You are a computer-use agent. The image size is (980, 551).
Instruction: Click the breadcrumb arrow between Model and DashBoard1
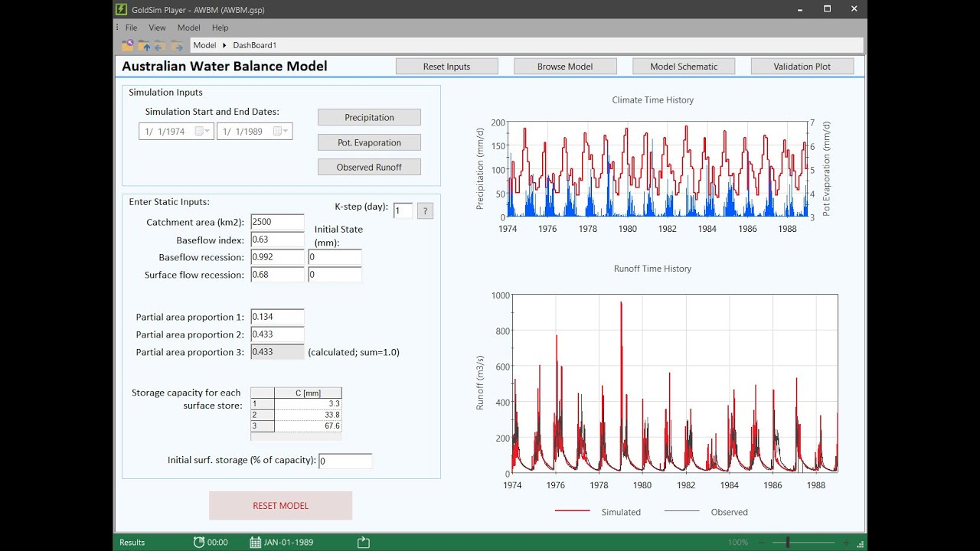point(225,45)
